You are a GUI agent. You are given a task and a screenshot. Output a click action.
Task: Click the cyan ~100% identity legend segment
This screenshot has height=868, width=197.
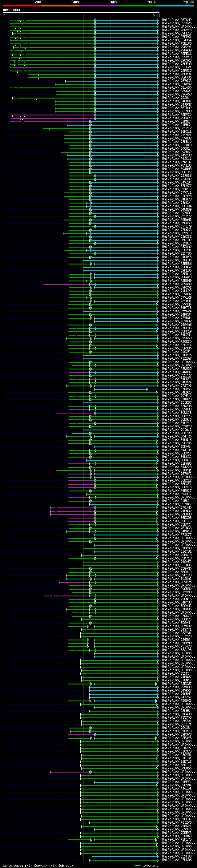click(175, 6)
